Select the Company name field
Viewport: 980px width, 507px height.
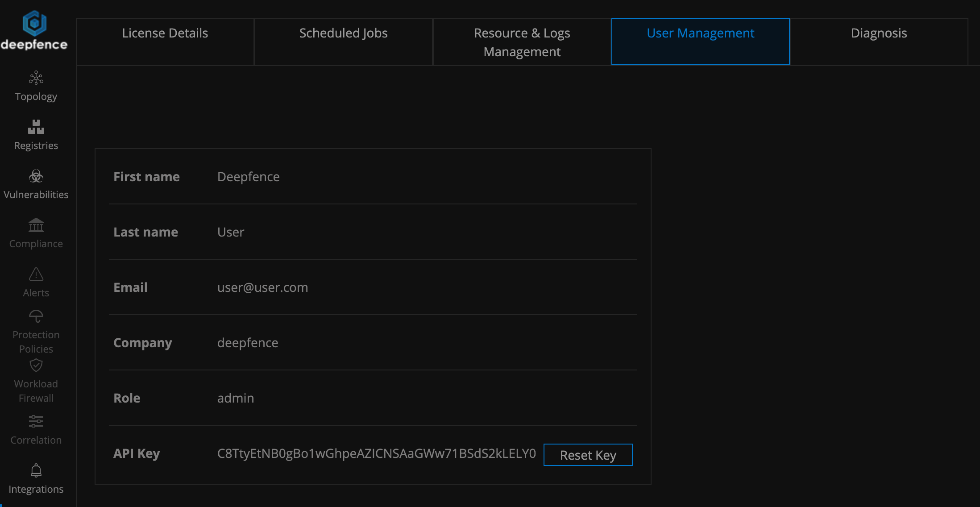pyautogui.click(x=248, y=343)
